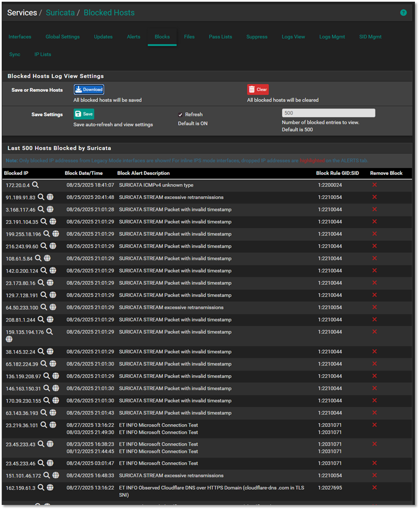Focus the blocked entries number field

coord(329,113)
